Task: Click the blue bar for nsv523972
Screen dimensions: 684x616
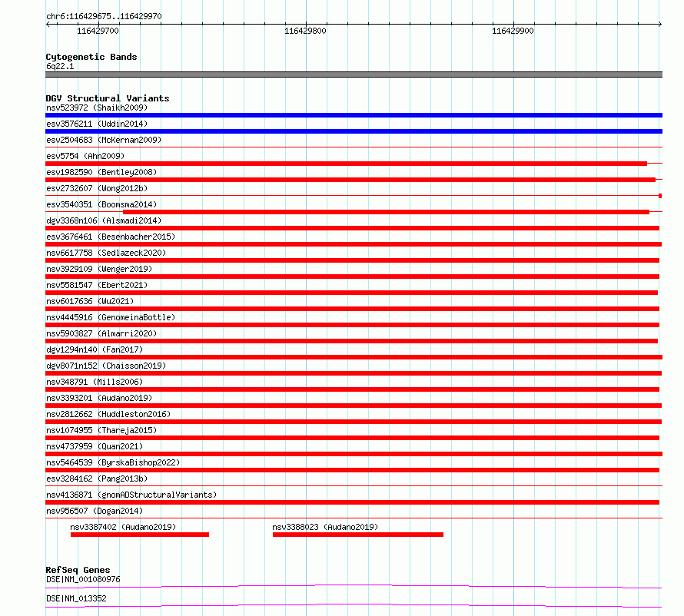Action: pyautogui.click(x=354, y=115)
